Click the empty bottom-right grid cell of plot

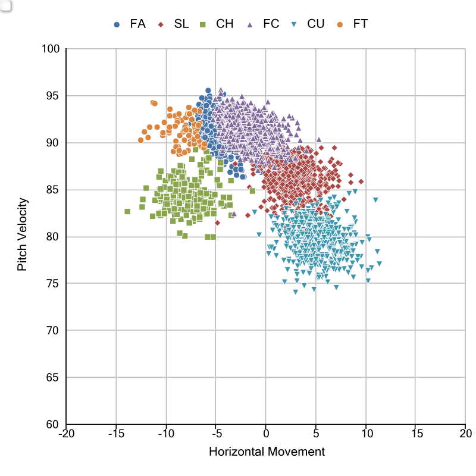pyautogui.click(x=440, y=400)
